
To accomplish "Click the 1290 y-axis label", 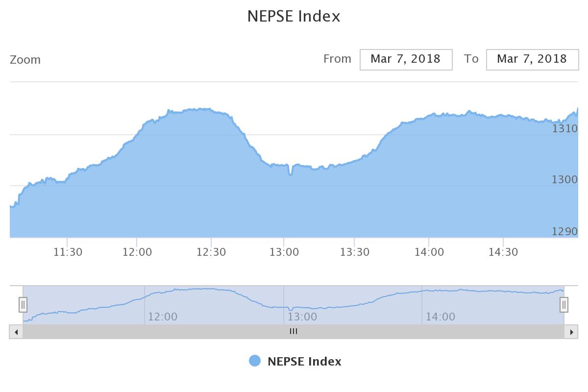I will pyautogui.click(x=565, y=231).
